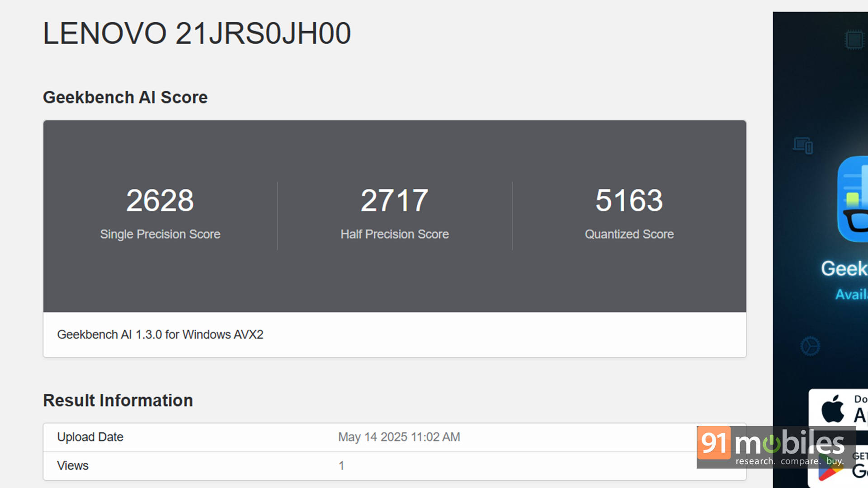Click the Geekbench app icon in the ad
The width and height of the screenshot is (868, 488).
pos(853,199)
